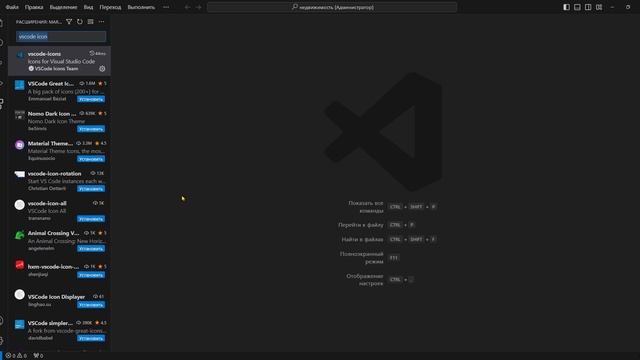Open the VSCode Icon Displayer extension
Image resolution: width=640 pixels, height=360 pixels.
[59, 300]
